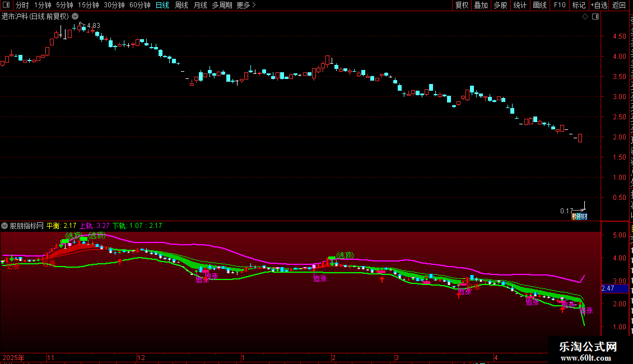Open the 多股 multi-stock view
Screen dimensions: 633x364
(501, 5)
